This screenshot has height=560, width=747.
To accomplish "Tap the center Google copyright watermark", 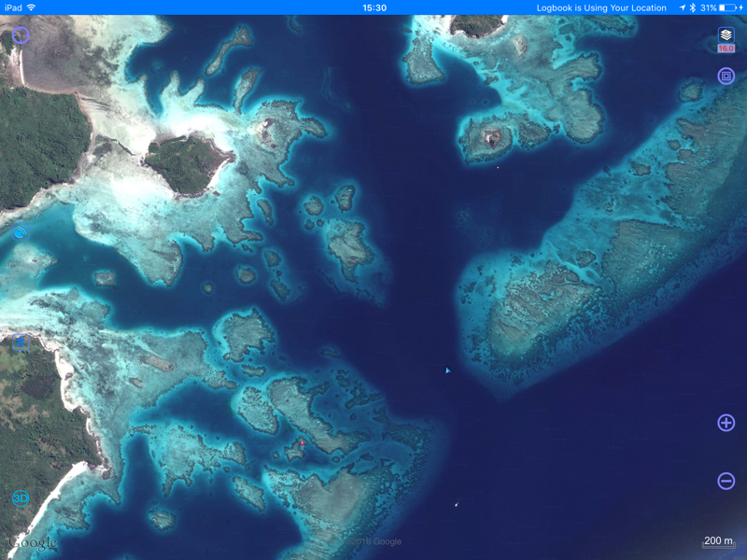I will coord(373,542).
